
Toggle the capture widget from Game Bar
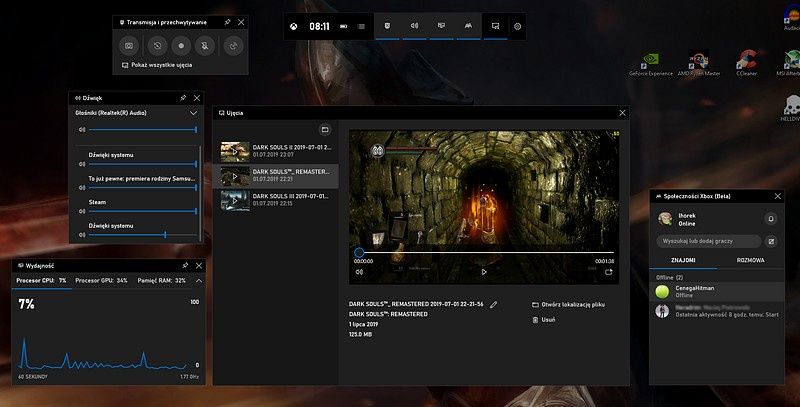point(387,26)
